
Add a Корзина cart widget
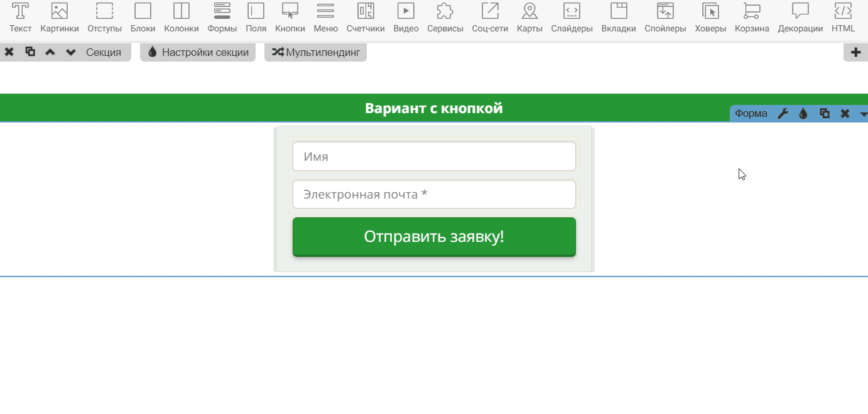click(752, 18)
